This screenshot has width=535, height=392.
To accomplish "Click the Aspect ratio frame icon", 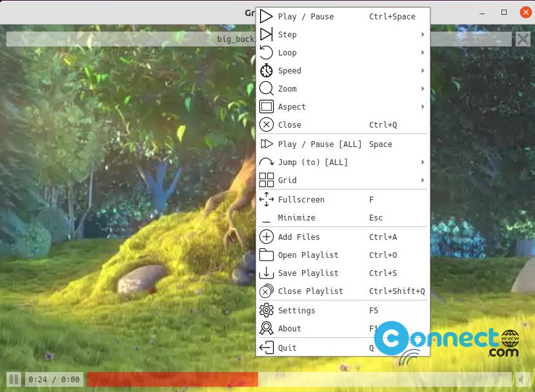I will [266, 106].
